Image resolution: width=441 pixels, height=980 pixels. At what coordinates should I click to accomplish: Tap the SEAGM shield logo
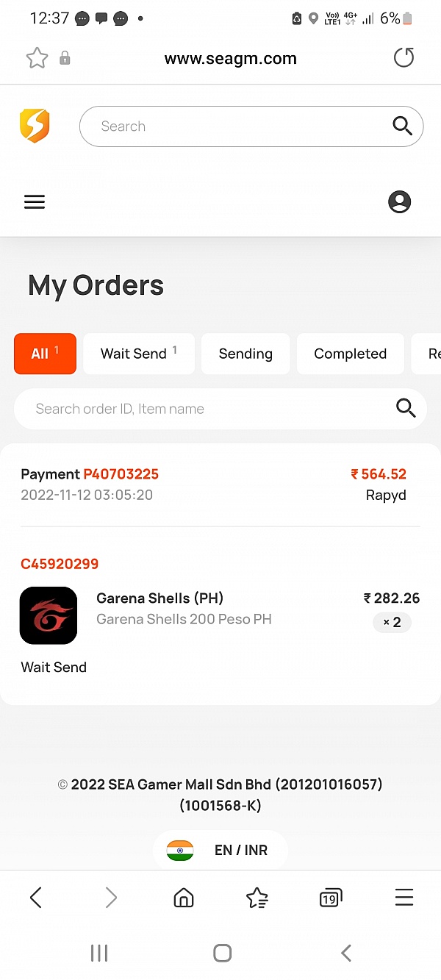point(35,126)
